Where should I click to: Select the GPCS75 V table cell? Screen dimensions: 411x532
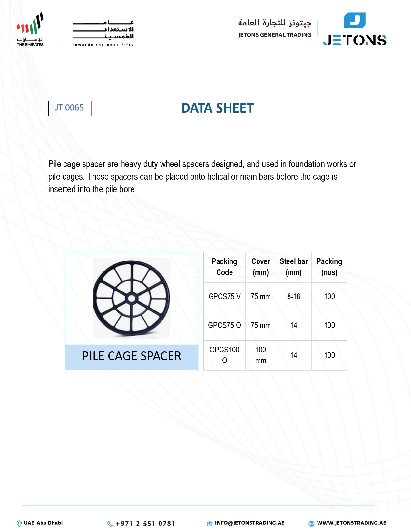tap(224, 297)
